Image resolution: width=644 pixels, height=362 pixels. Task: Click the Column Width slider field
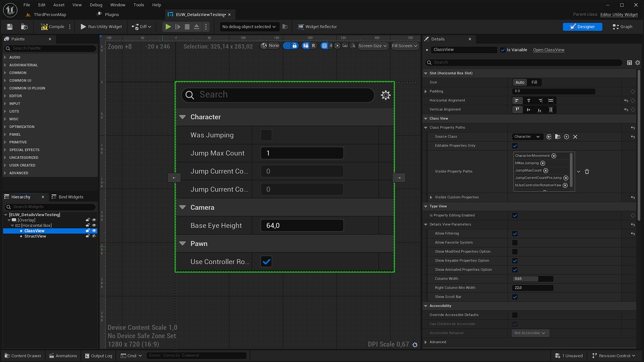tap(533, 279)
